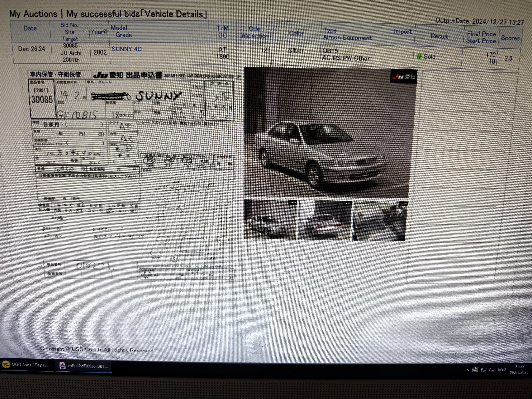Click the auction sheet scan image
532x399 pixels.
click(x=132, y=175)
